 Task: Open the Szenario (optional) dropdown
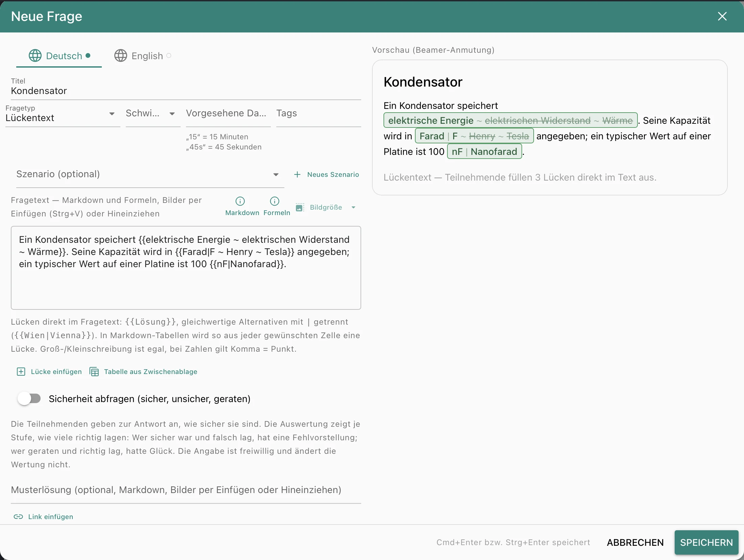150,174
